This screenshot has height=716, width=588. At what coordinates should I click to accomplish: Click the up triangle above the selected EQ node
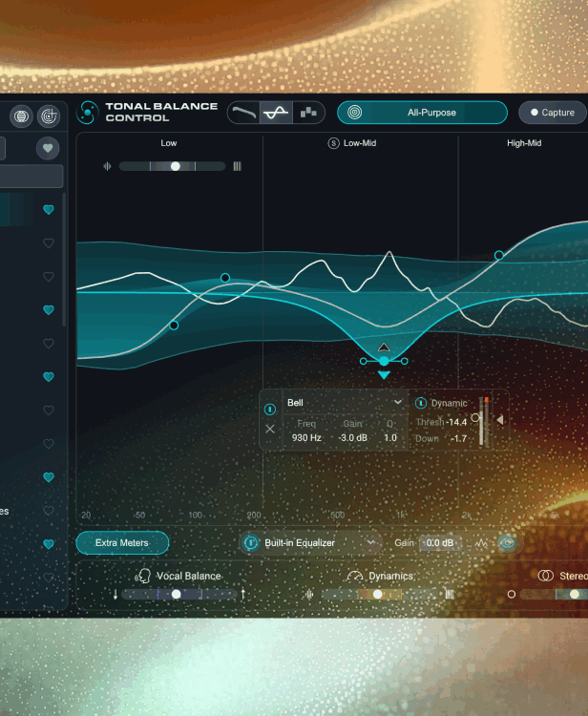point(384,347)
